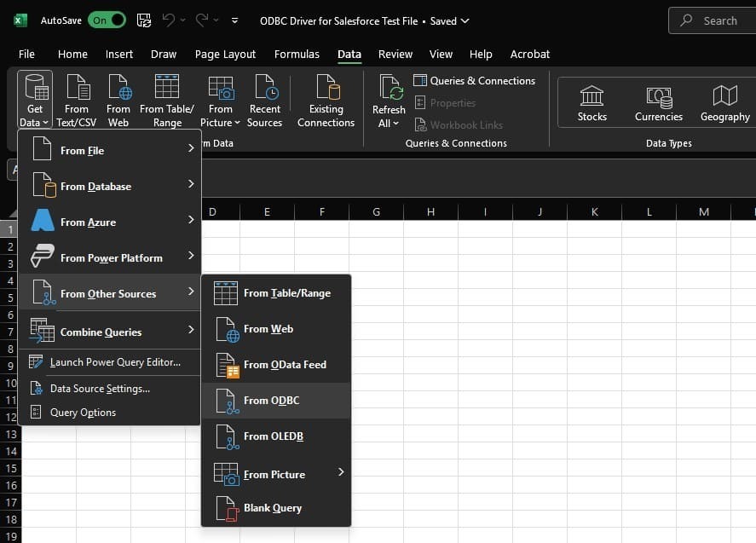
Task: Switch to the Draw tab
Action: [x=164, y=54]
